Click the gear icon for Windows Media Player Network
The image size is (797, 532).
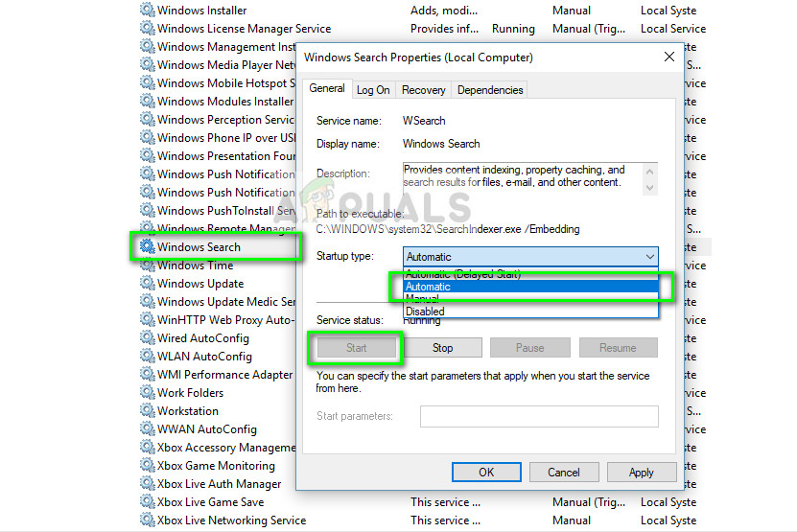[x=148, y=64]
